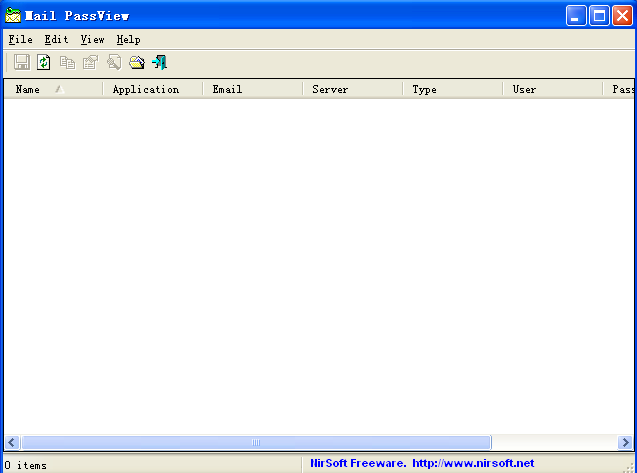
Task: Click the Select Folders envelope icon
Action: coord(137,62)
